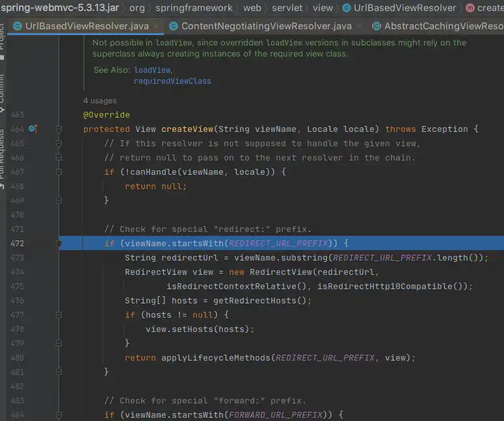
Task: Switch to ContentNegotiatingViewResolver.java tab
Action: pyautogui.click(x=266, y=26)
